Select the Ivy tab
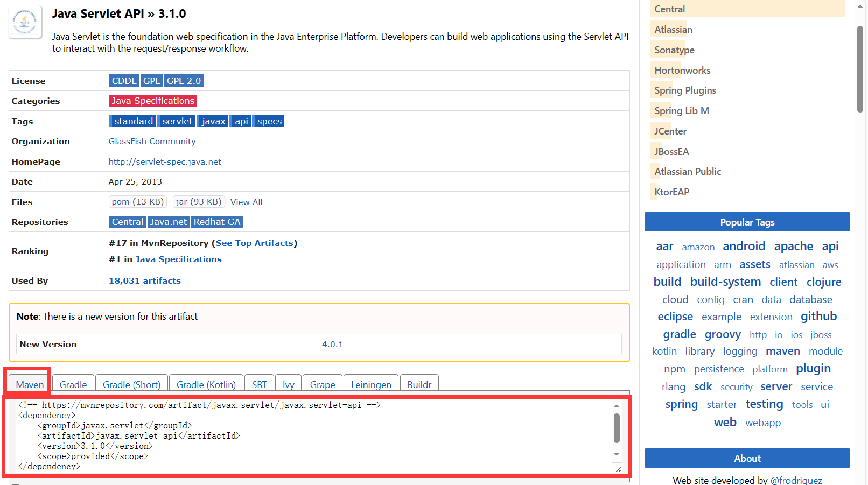The image size is (868, 485). tap(289, 384)
